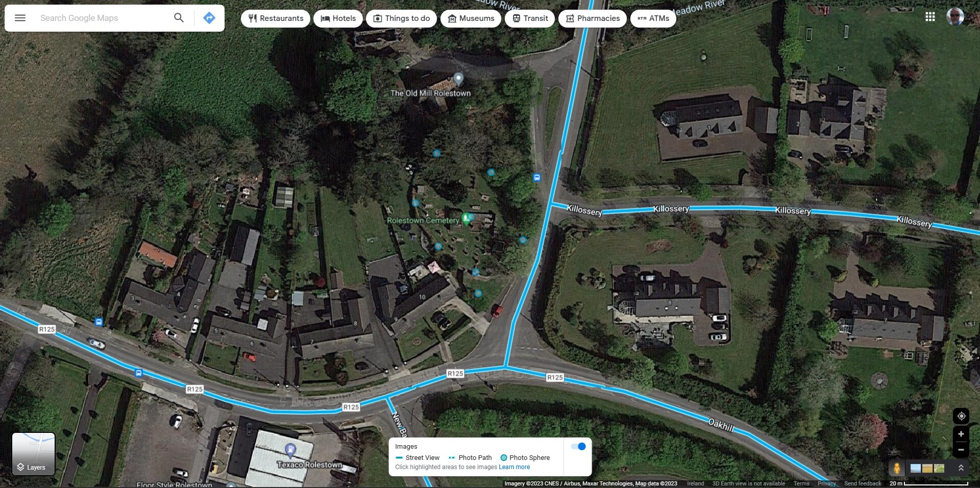
Task: Filter map by Restaurants
Action: (276, 18)
